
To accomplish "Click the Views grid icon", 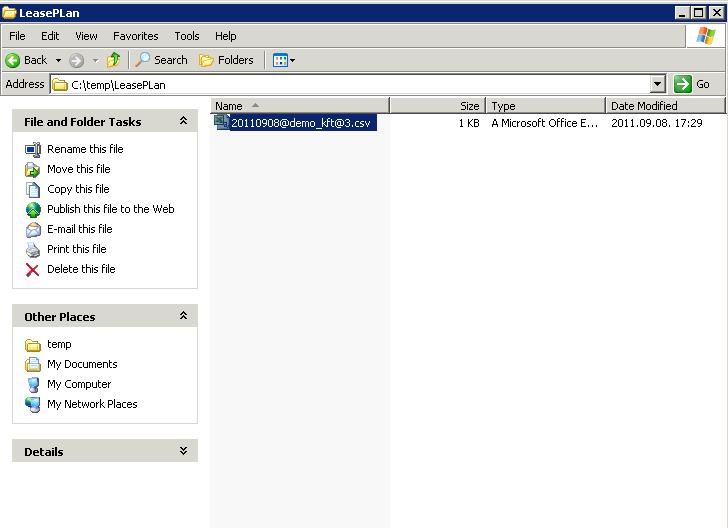I will (x=280, y=60).
